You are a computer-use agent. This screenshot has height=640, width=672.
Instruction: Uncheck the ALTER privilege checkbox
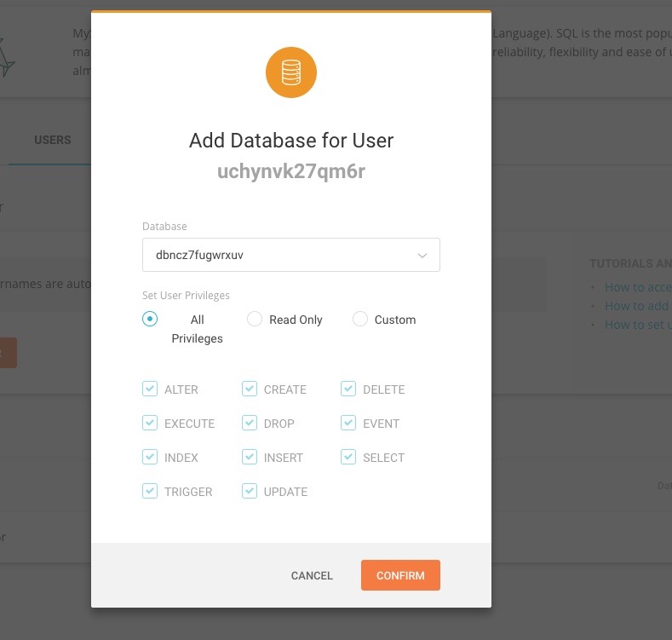pyautogui.click(x=150, y=389)
